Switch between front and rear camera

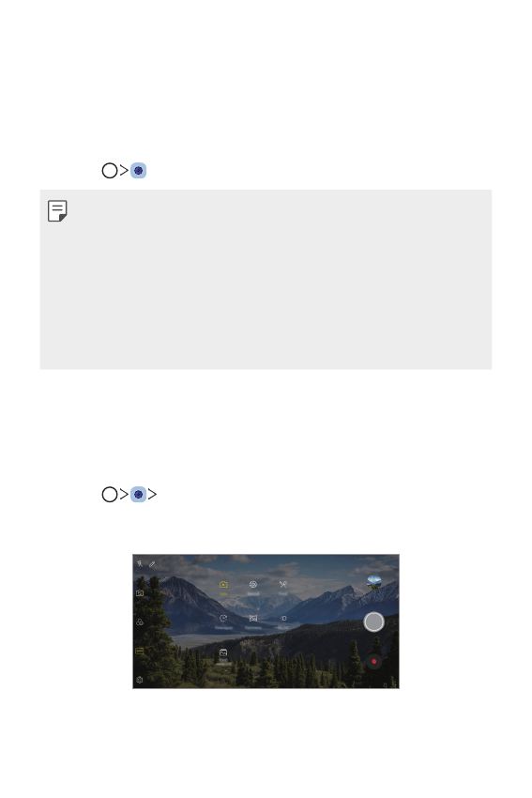coord(140,593)
